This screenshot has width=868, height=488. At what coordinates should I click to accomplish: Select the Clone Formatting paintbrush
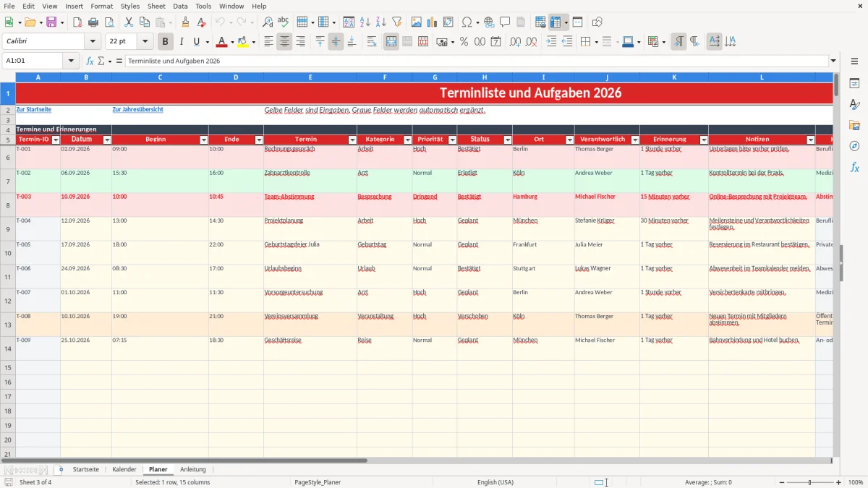click(186, 22)
